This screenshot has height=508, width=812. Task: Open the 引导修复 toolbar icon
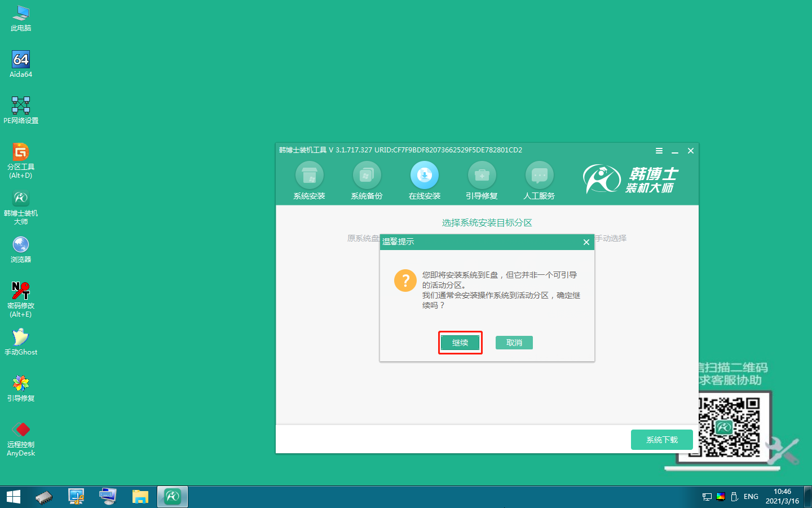(x=482, y=176)
